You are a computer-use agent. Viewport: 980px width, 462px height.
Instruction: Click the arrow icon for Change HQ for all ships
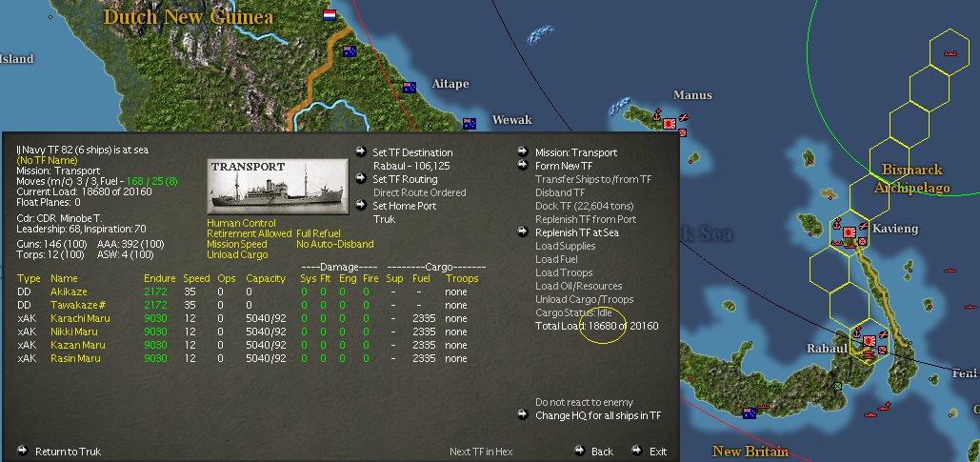tap(523, 414)
